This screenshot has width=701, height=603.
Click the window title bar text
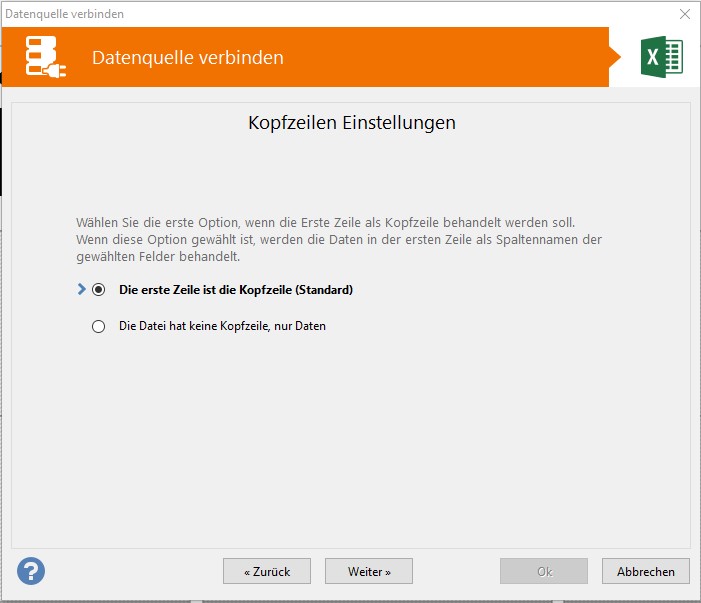65,14
